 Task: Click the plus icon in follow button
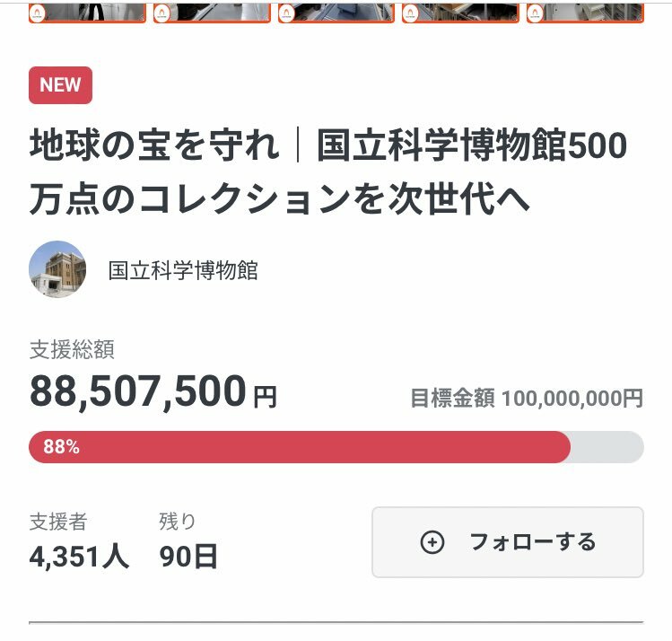432,542
